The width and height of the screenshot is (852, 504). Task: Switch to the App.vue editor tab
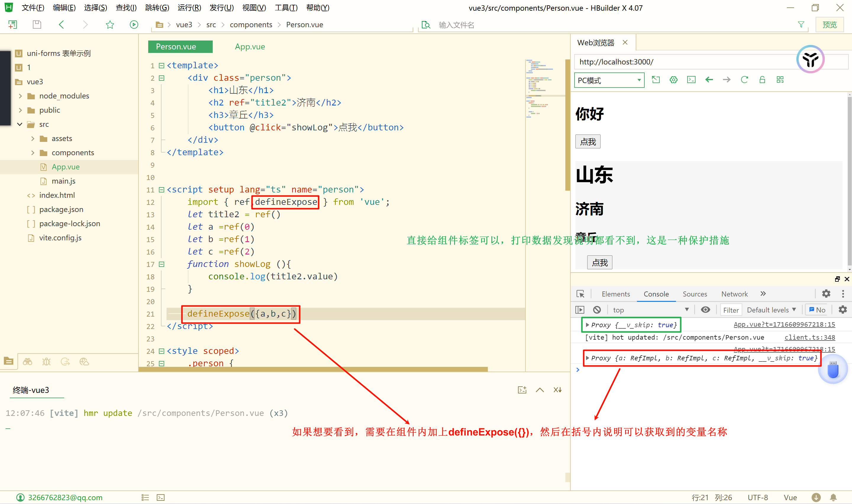[x=250, y=46]
